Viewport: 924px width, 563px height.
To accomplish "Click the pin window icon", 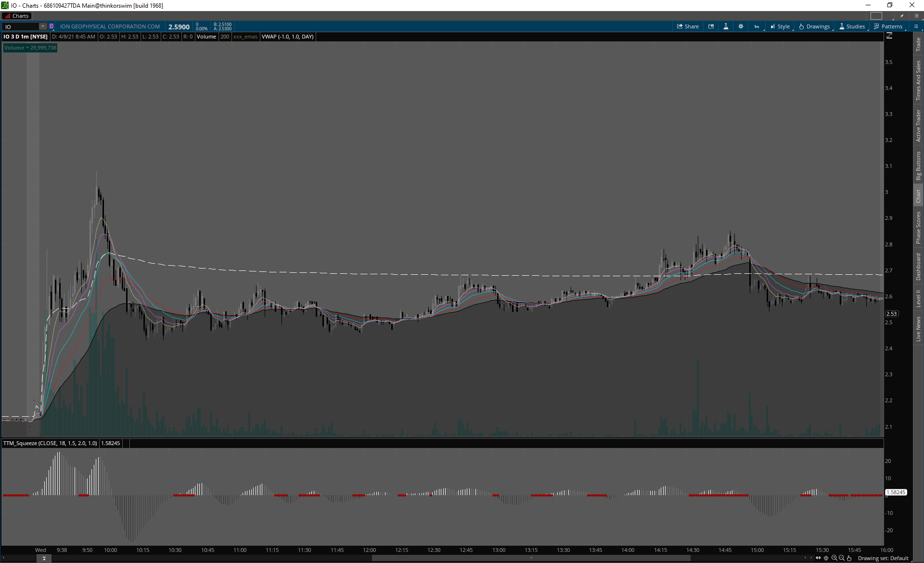I will [x=902, y=16].
